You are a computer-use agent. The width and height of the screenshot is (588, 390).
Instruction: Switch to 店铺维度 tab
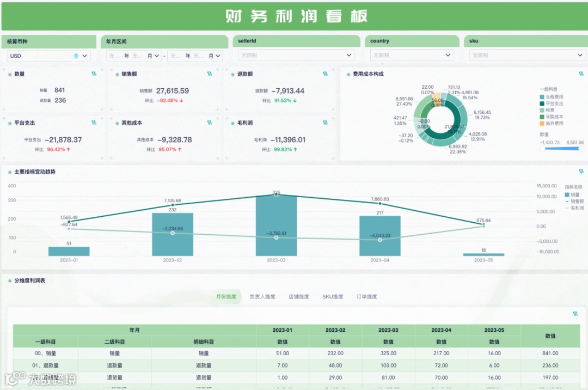click(299, 297)
